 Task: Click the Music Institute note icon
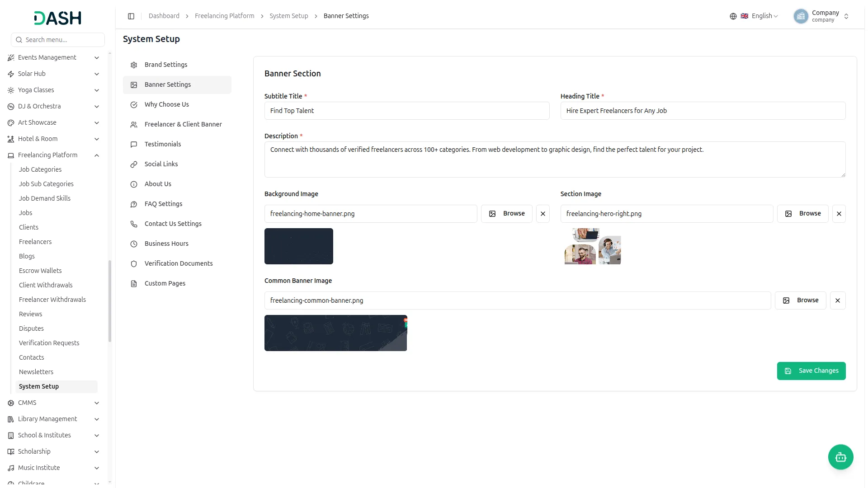[x=11, y=468]
